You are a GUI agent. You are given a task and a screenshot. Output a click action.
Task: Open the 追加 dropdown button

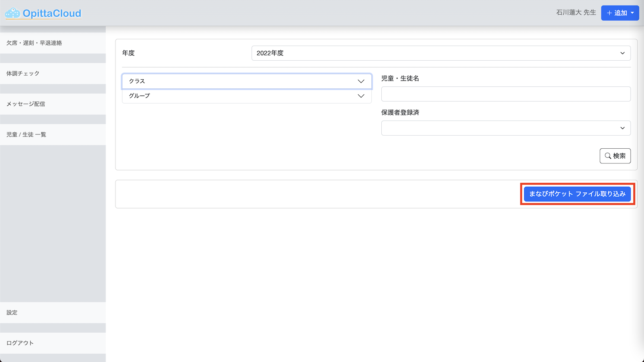tap(620, 13)
